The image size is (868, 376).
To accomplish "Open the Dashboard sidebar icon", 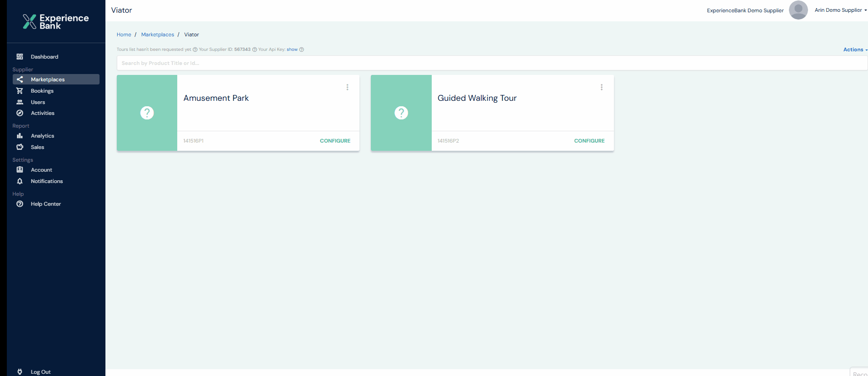I will [20, 57].
